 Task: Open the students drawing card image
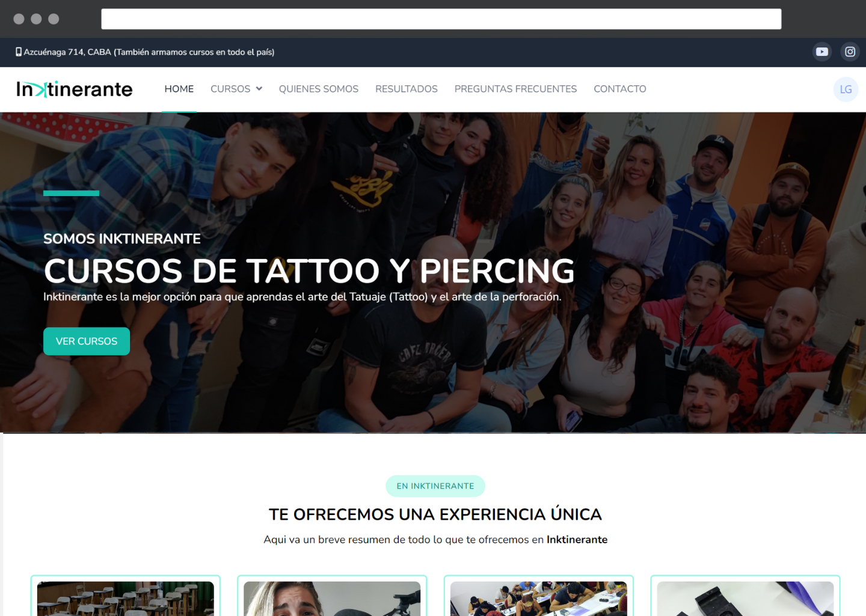click(x=538, y=598)
